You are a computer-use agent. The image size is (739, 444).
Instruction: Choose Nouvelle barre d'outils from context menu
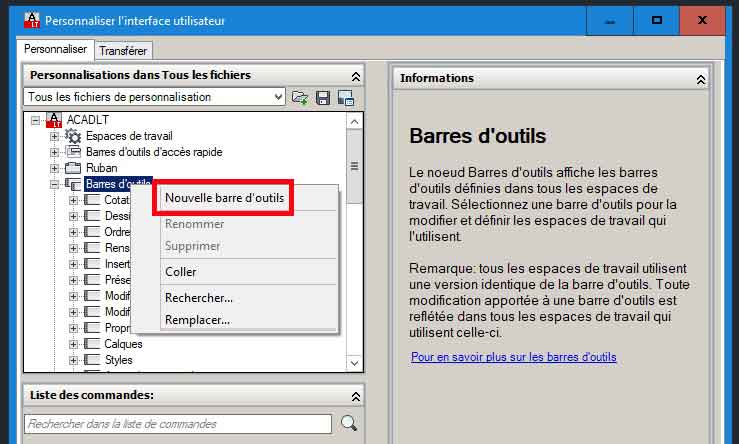tap(224, 198)
